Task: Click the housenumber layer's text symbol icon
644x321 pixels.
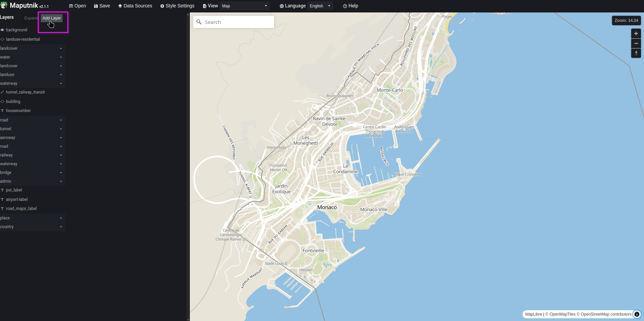Action: (x=2, y=111)
